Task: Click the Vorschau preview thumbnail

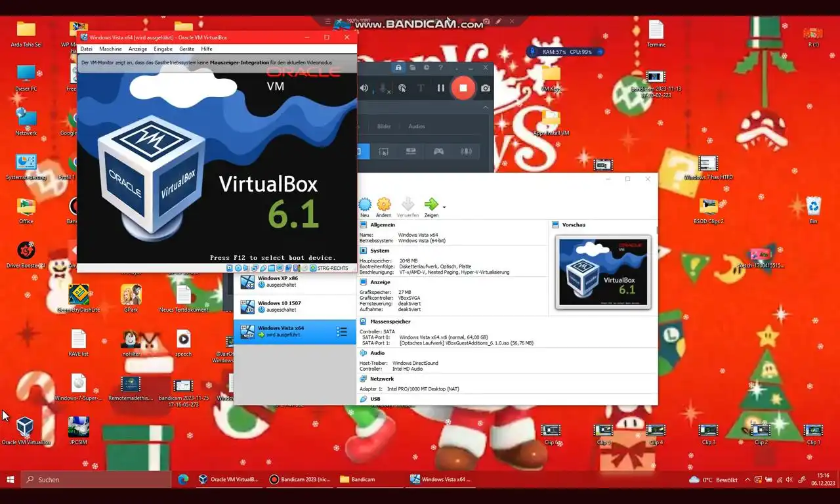Action: (603, 272)
